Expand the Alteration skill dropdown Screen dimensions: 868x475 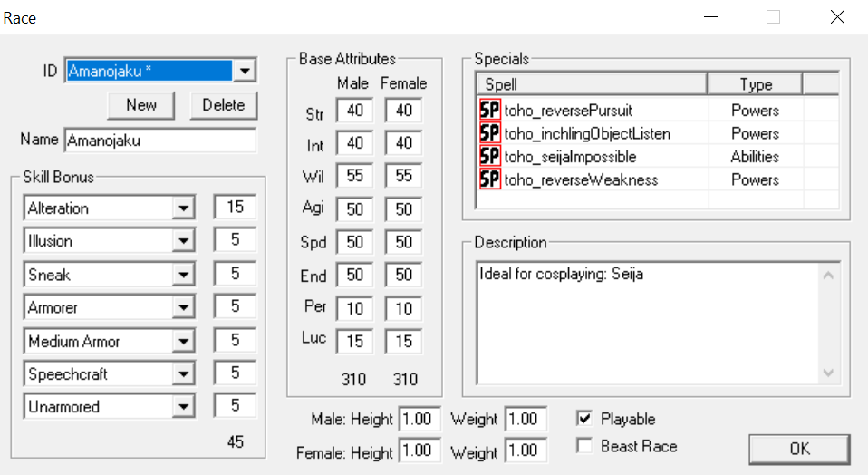(185, 208)
